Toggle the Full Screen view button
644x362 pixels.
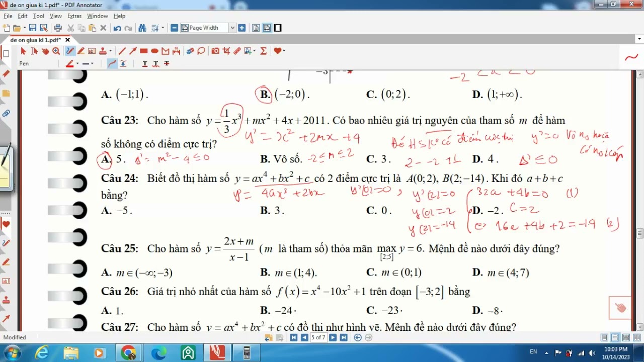pos(278,28)
